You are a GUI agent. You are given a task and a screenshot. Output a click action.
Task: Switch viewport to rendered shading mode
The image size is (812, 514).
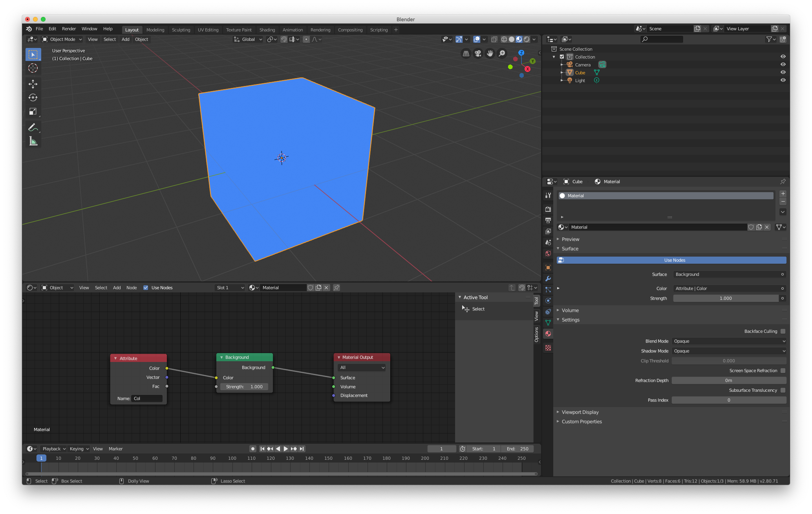click(x=526, y=39)
